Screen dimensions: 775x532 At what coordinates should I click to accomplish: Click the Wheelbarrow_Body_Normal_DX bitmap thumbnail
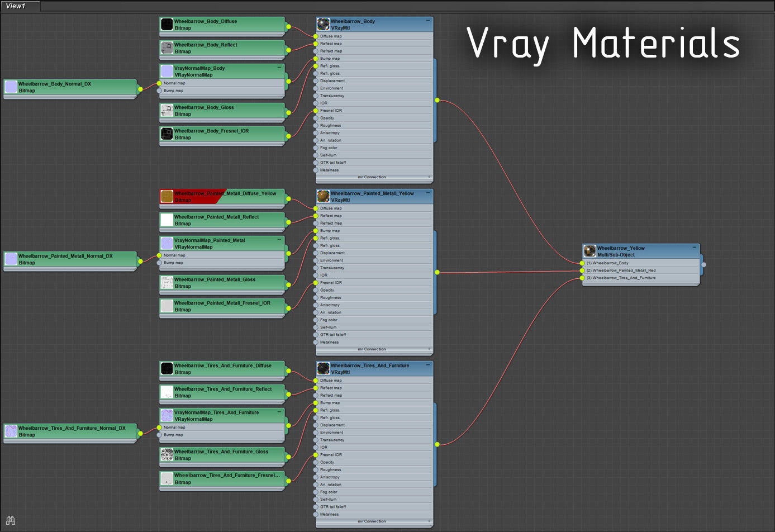11,87
